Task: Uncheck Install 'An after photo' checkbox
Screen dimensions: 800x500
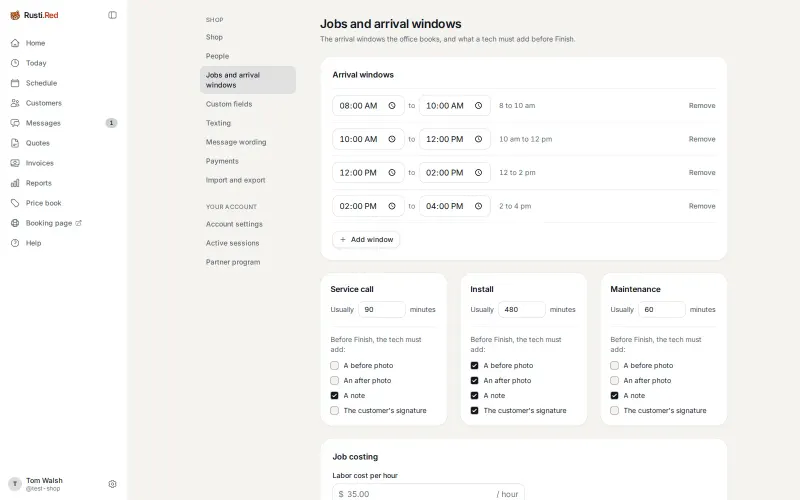Action: point(474,381)
